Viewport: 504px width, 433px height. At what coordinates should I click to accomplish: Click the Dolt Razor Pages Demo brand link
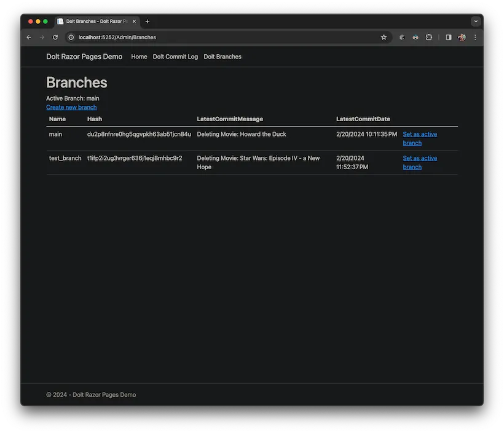coord(84,57)
